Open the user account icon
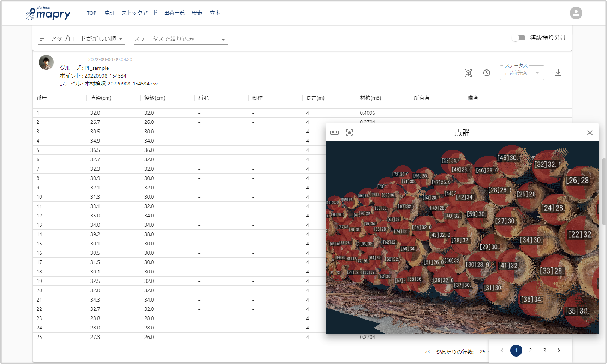Image resolution: width=607 pixels, height=364 pixels. (x=576, y=13)
